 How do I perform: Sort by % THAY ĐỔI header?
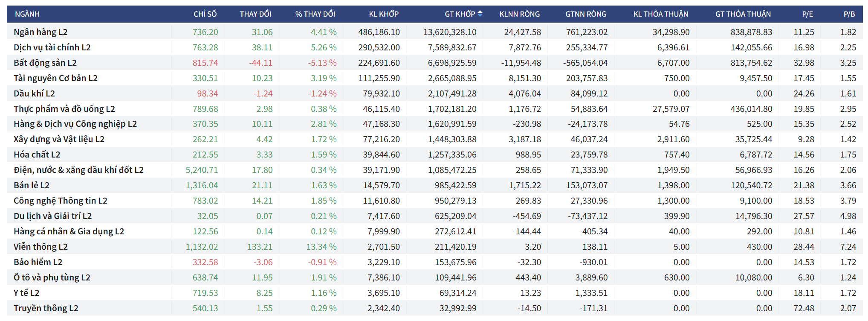point(315,14)
